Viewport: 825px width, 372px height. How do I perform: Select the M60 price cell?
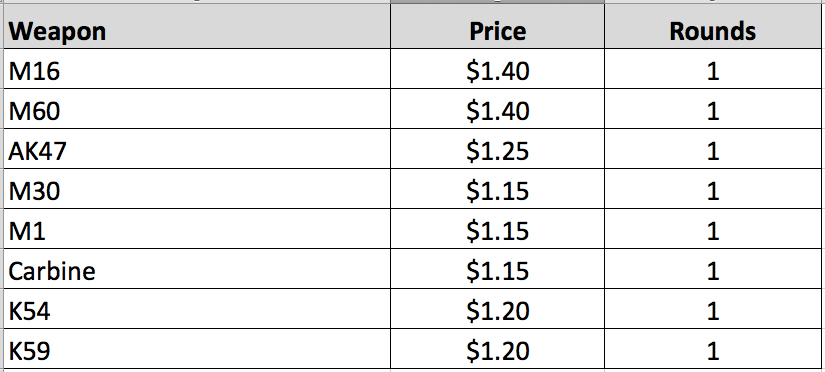click(497, 109)
